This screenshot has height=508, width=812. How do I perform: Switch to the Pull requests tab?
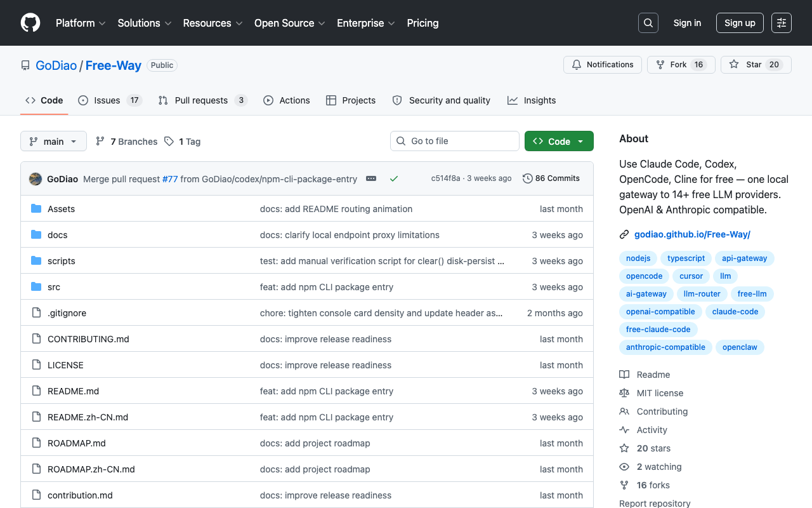coord(202,100)
